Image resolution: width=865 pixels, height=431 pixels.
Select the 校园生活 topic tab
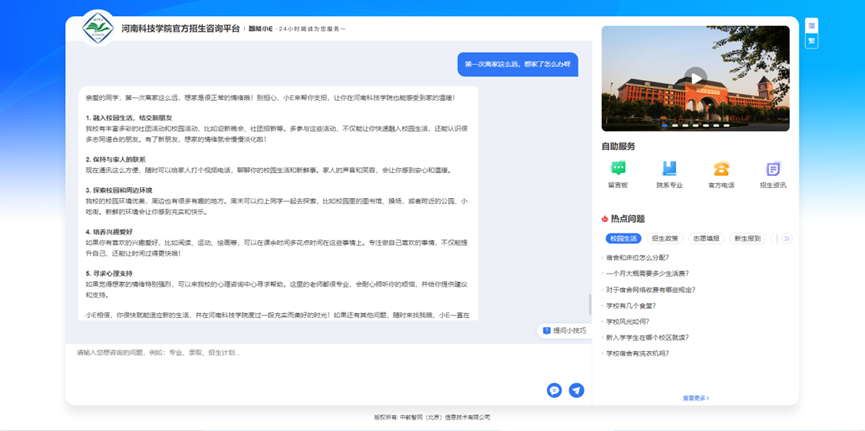623,239
